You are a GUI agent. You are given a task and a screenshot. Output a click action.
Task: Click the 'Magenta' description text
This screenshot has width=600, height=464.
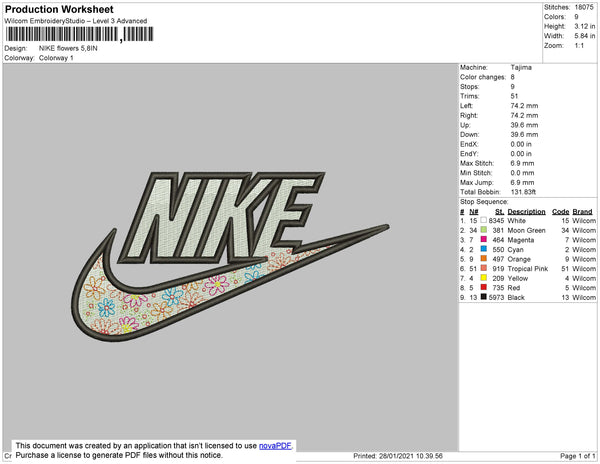point(520,240)
